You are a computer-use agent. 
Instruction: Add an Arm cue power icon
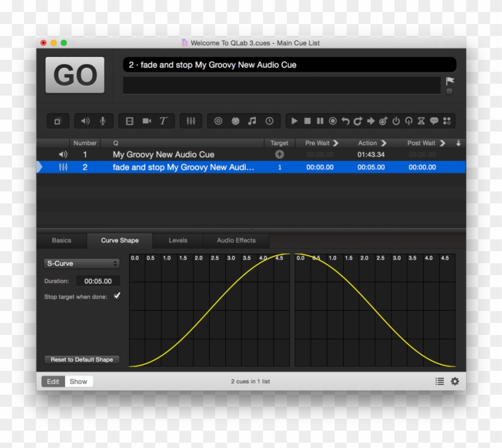point(396,121)
